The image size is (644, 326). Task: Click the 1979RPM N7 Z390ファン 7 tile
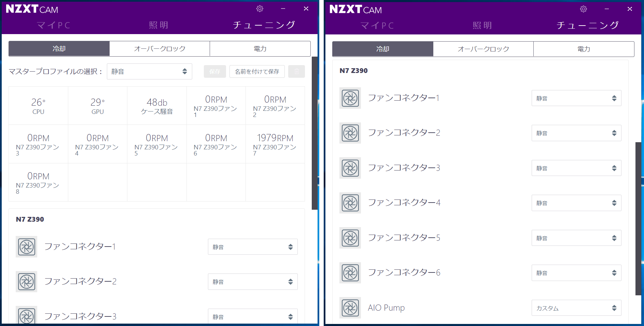[275, 144]
